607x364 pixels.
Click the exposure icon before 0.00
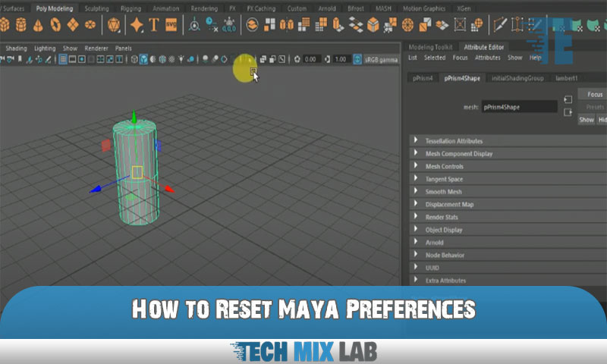pos(297,59)
